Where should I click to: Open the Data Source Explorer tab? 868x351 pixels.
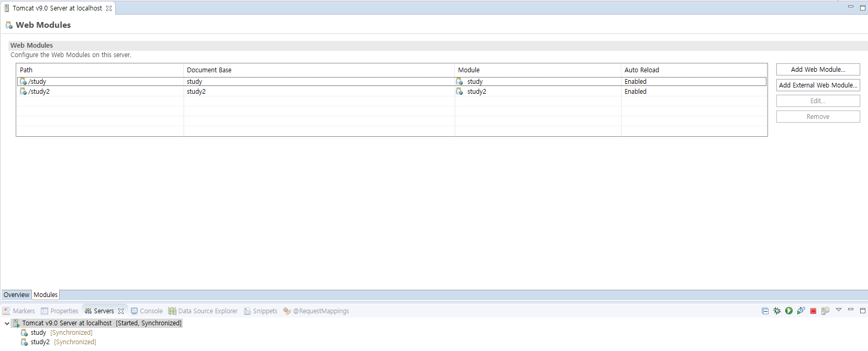point(203,311)
